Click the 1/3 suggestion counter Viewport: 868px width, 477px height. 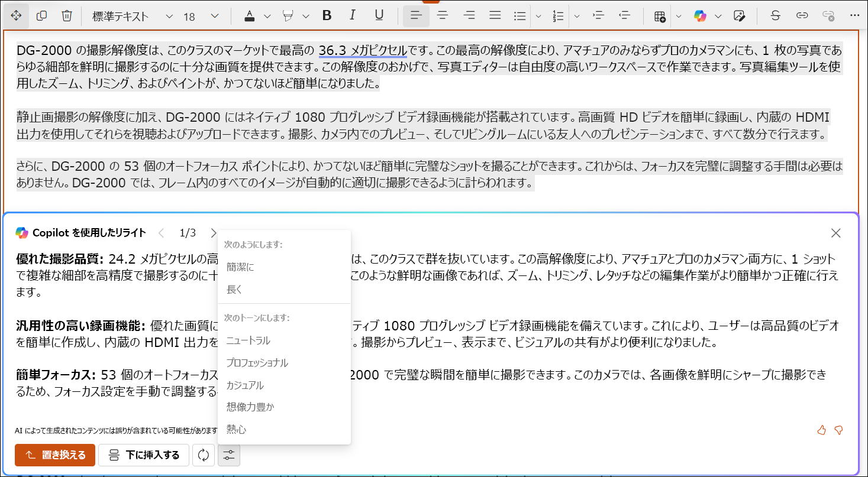pyautogui.click(x=188, y=233)
